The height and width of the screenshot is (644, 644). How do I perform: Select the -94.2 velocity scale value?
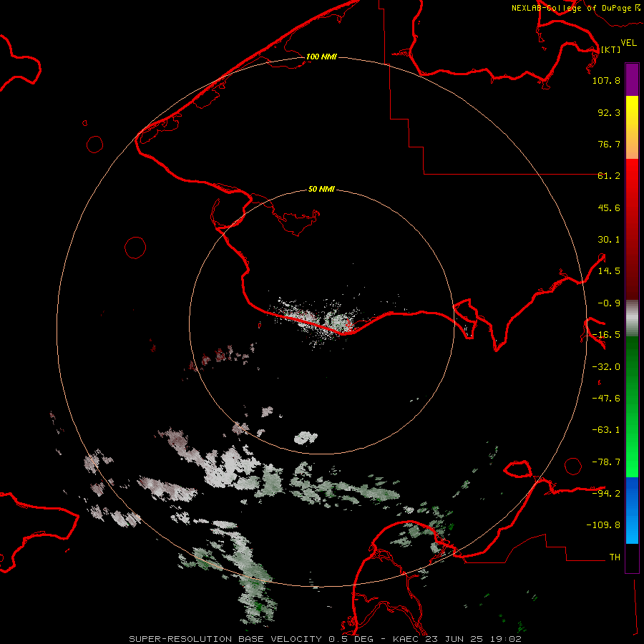click(606, 493)
